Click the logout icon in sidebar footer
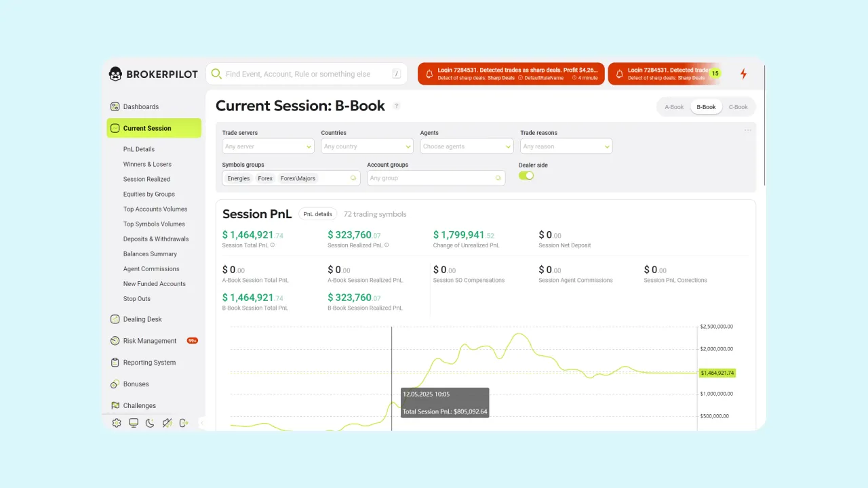Image resolution: width=868 pixels, height=488 pixels. pyautogui.click(x=183, y=423)
